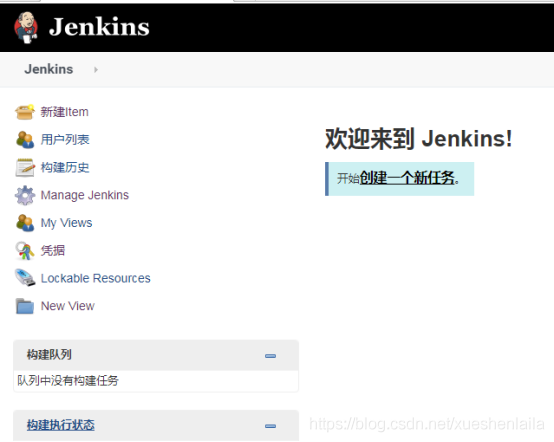Collapse the 构建执行状态 panel
This screenshot has width=554, height=442.
[x=270, y=426]
